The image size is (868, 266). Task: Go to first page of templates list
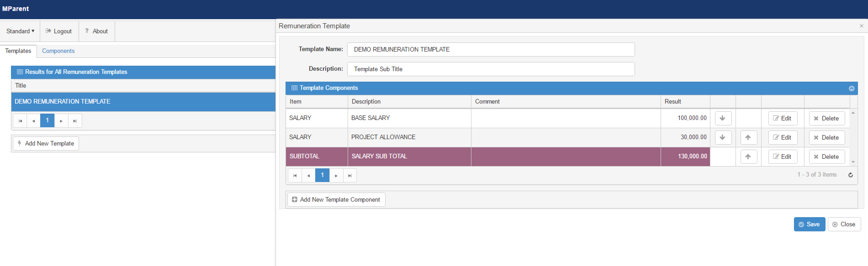coord(20,120)
